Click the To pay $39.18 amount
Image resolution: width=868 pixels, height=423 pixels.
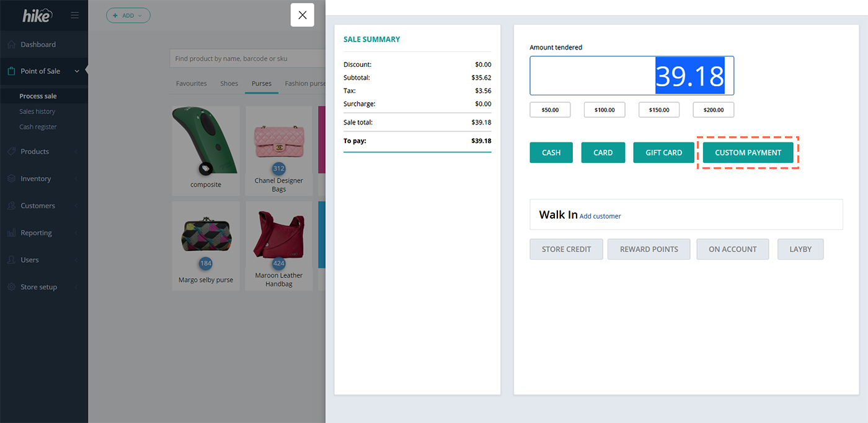(x=481, y=141)
